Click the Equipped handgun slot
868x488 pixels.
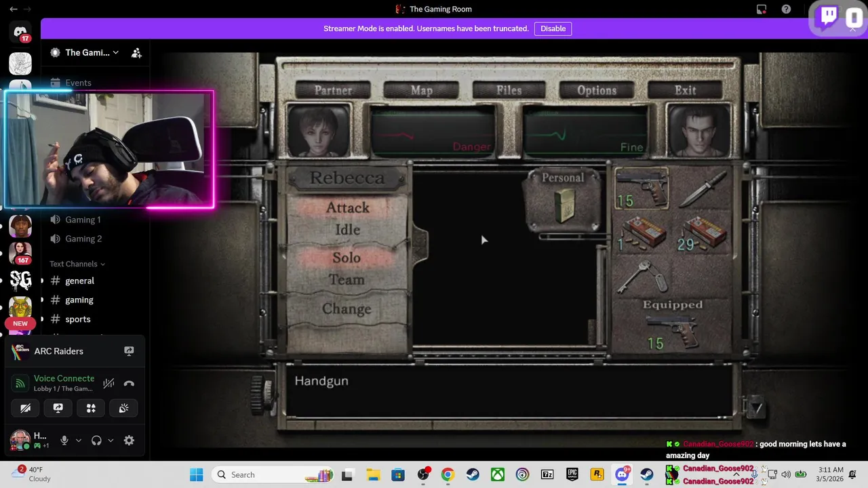[672, 332]
